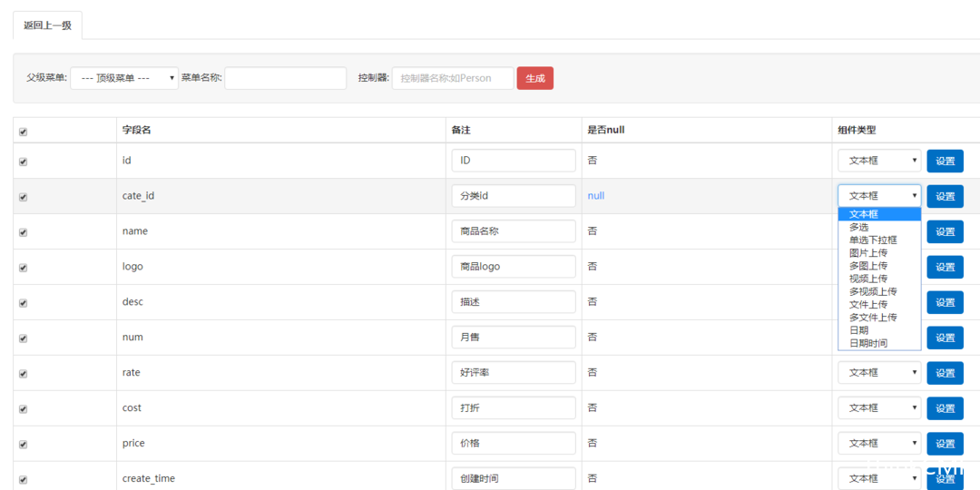Open the 父级菜单 dropdown
This screenshot has width=980, height=490.
[124, 79]
